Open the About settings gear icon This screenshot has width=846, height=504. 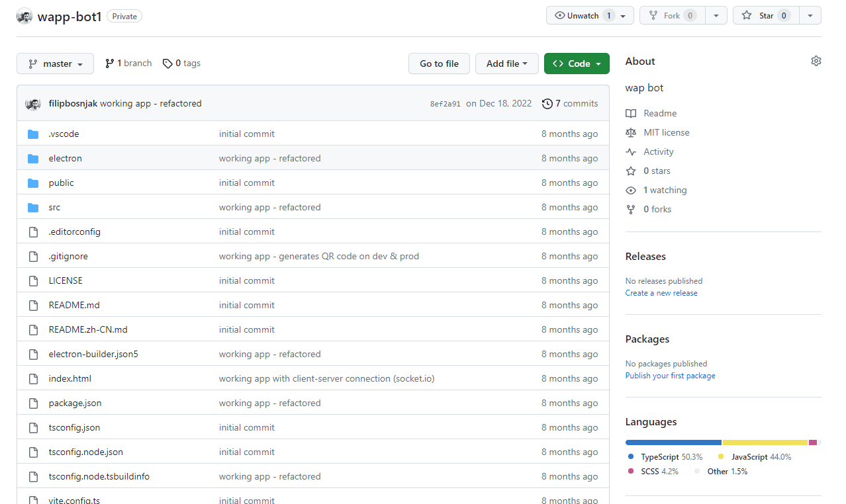pyautogui.click(x=816, y=61)
